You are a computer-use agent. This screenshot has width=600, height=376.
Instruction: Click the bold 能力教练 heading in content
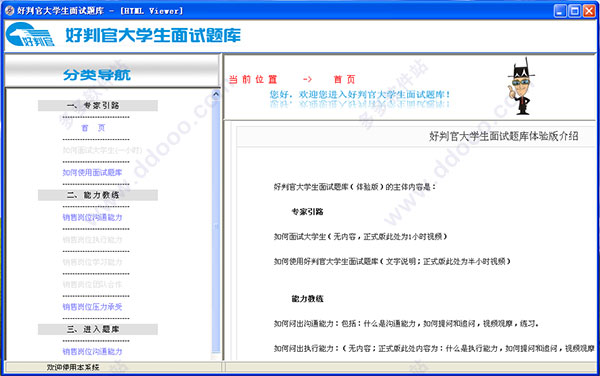(x=308, y=299)
